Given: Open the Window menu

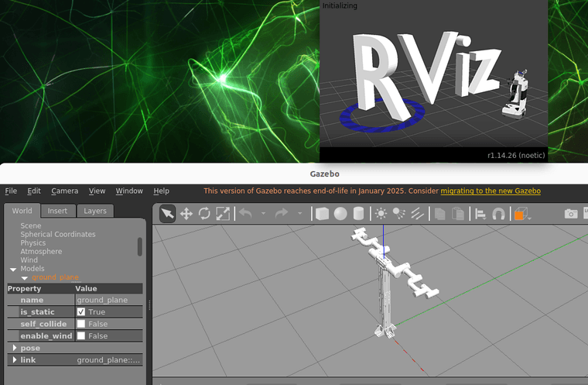Looking at the screenshot, I should 129,191.
